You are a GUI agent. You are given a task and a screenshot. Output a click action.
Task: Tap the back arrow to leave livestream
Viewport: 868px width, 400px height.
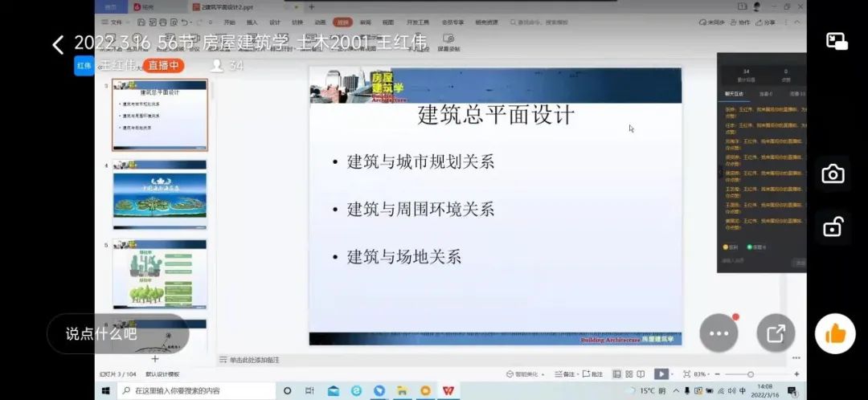[58, 45]
